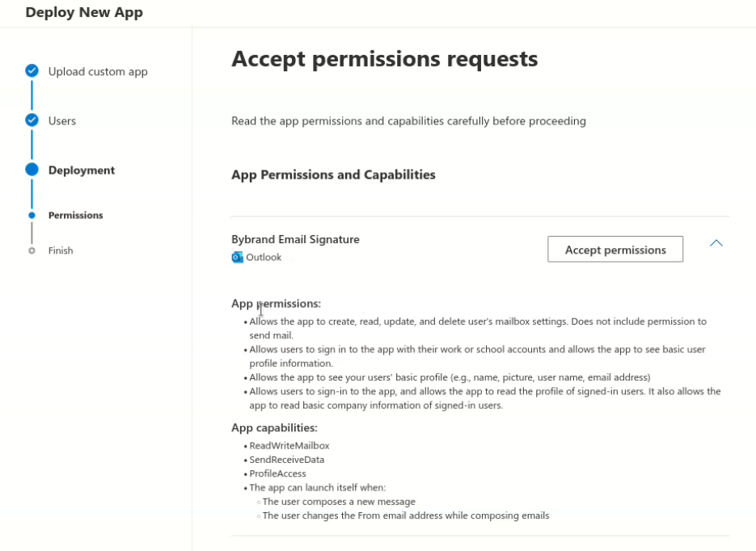The width and height of the screenshot is (756, 551).
Task: Click the ProfileAccess capability entry
Action: (277, 474)
